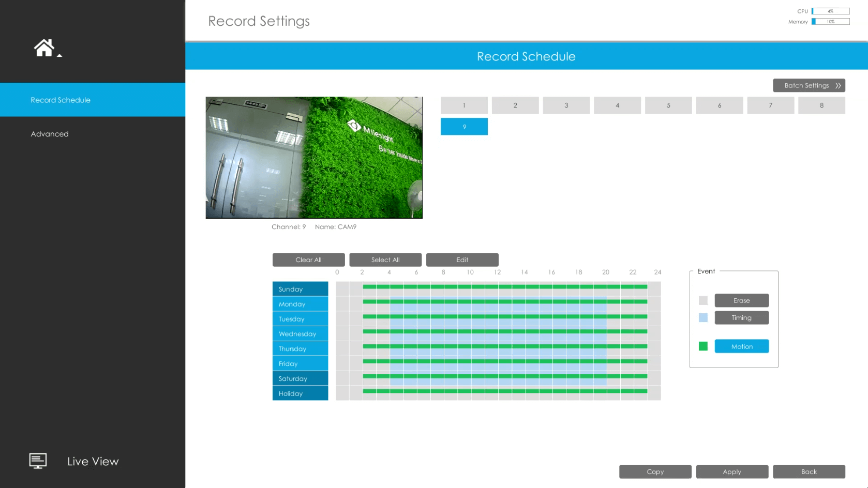The width and height of the screenshot is (868, 488).
Task: Open the Advanced menu item
Action: (50, 134)
